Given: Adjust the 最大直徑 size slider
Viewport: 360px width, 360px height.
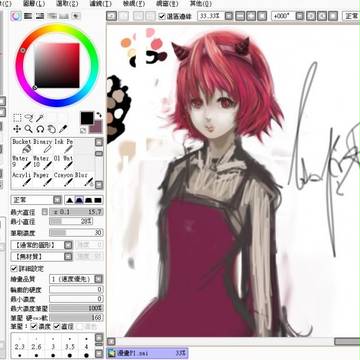Looking at the screenshot, I should pyautogui.click(x=76, y=212).
